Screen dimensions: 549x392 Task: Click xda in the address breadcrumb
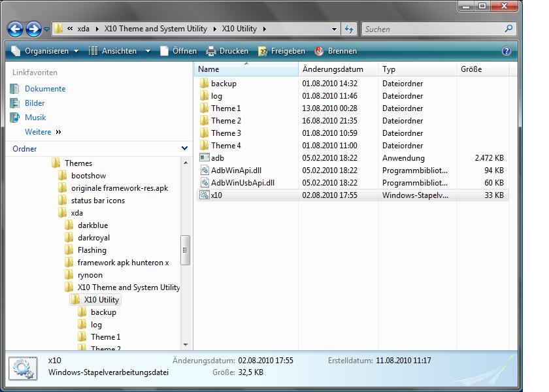[84, 29]
